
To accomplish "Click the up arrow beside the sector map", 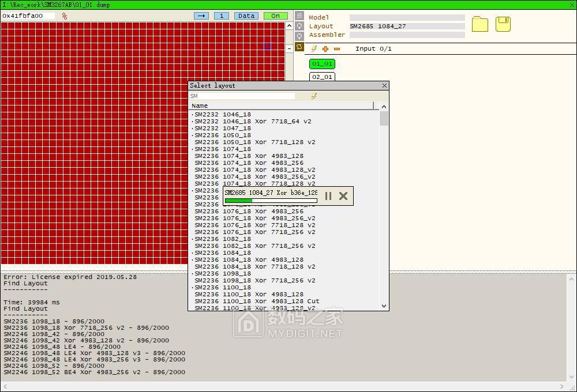I will click(289, 26).
